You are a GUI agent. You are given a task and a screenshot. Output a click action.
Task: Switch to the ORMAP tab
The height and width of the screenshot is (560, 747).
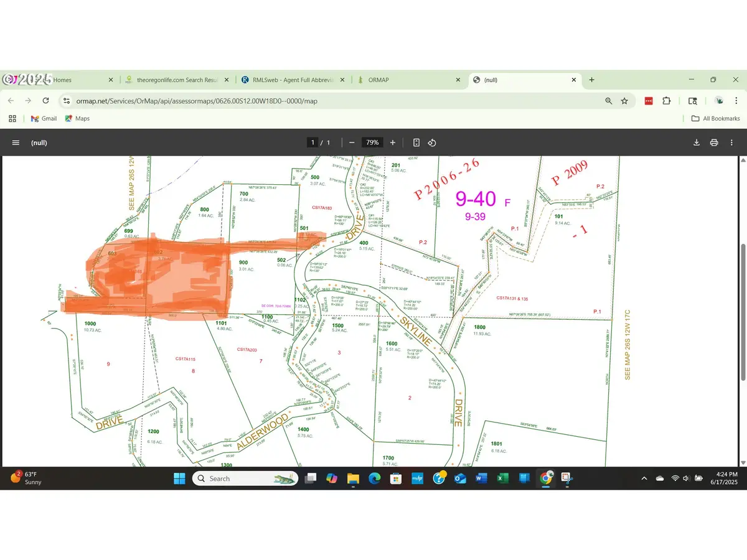409,80
